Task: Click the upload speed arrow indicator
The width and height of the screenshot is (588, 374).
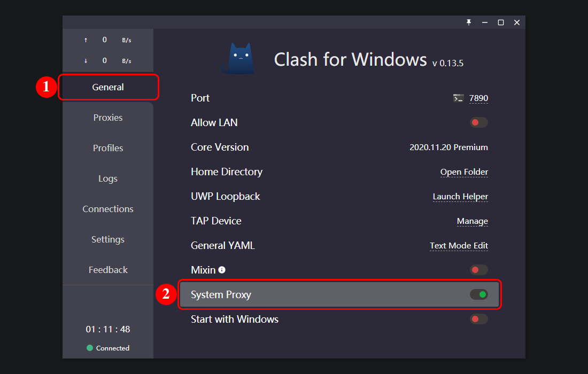Action: point(85,40)
